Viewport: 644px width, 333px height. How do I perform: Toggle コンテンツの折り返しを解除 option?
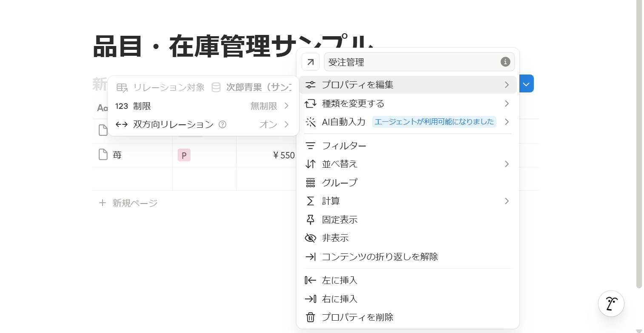pyautogui.click(x=408, y=257)
